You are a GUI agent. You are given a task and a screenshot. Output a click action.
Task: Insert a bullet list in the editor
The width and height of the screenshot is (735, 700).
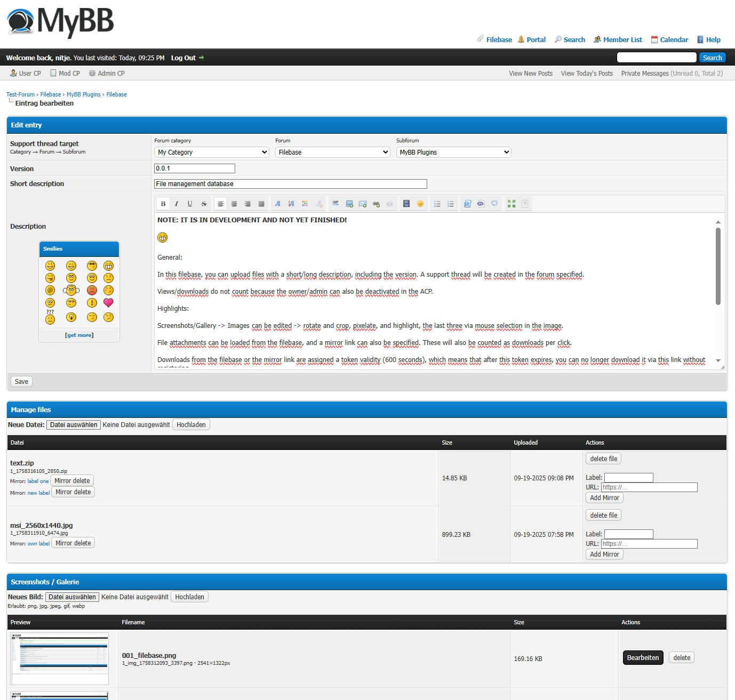pos(437,204)
